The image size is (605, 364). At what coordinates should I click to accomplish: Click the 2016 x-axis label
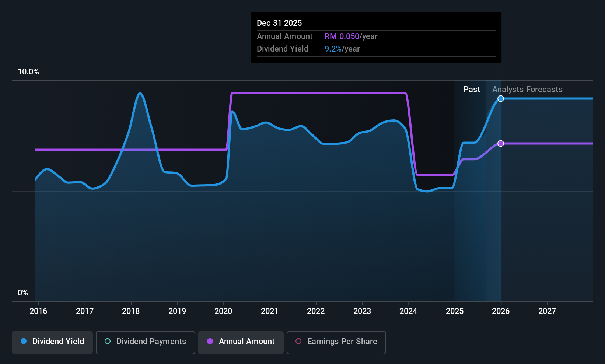38,311
